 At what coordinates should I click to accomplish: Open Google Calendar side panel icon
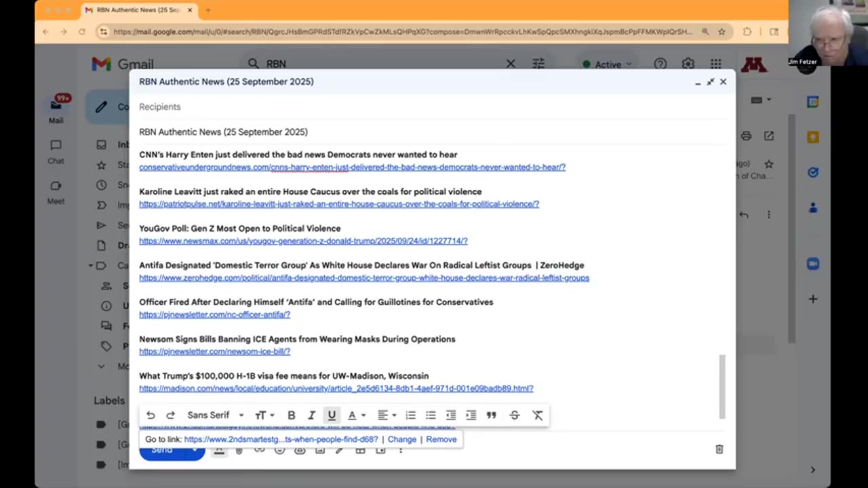pos(813,102)
